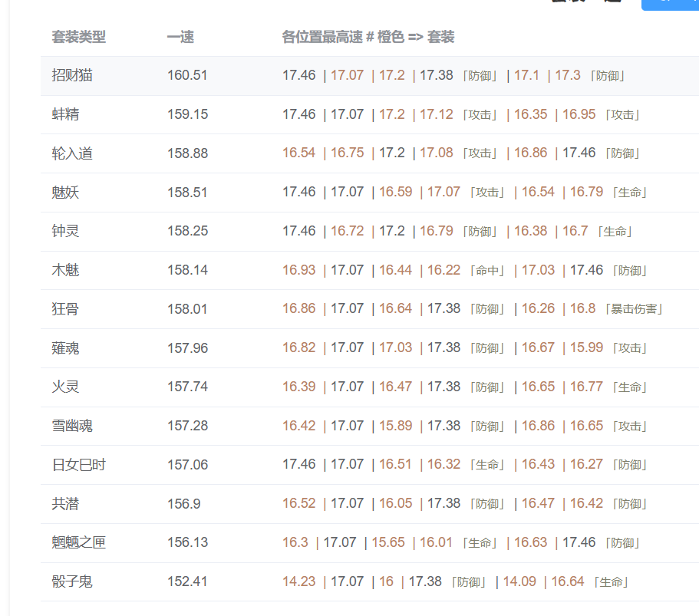Screen dimensions: 699x616
Task: Select the 狂骨 set name
Action: (65, 309)
